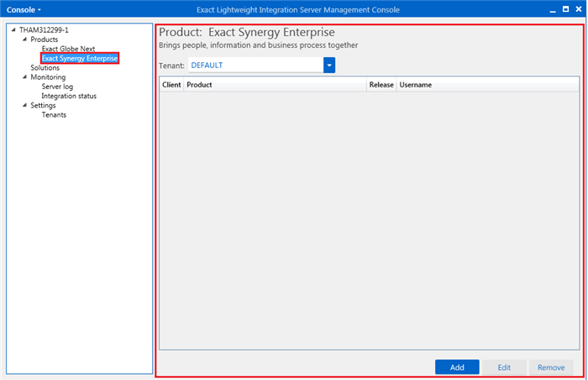The image size is (588, 380).
Task: Open Server log
Action: 57,87
